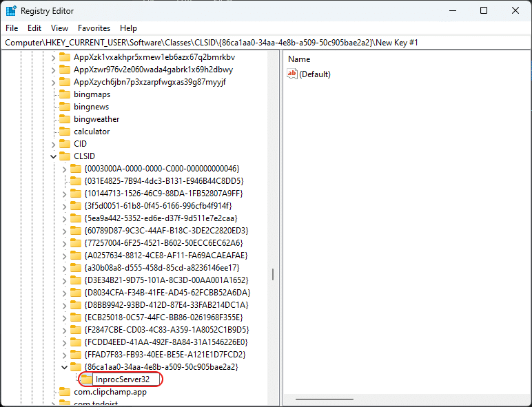The width and height of the screenshot is (532, 407).
Task: Maximize the Registry Editor window
Action: [x=484, y=11]
